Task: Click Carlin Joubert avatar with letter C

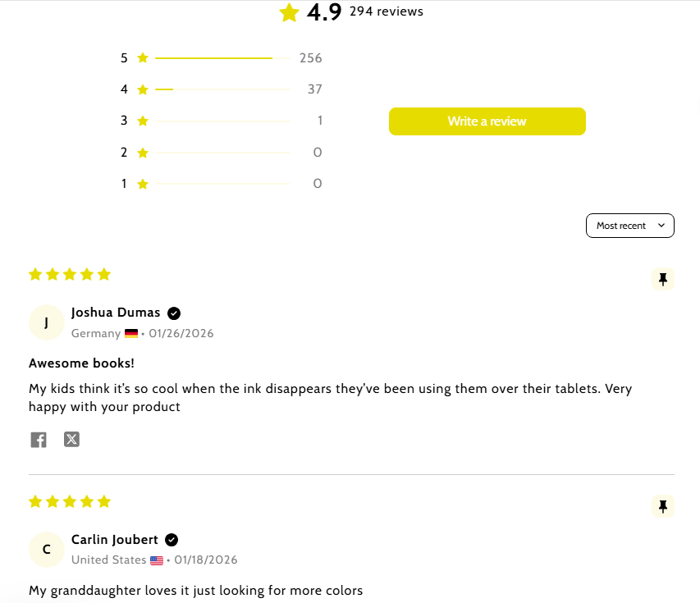Action: pos(46,550)
